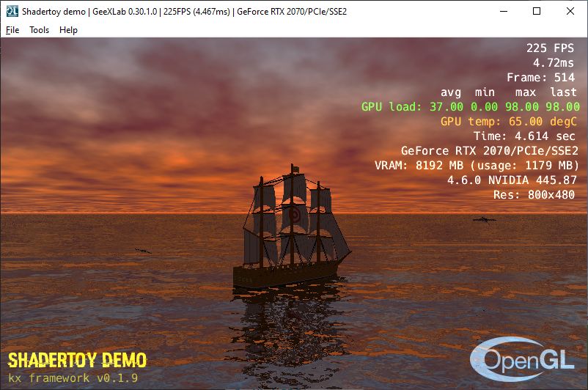Click the 'Time: 4.614 sec' text
Screen dimensions: 588x390
click(524, 136)
